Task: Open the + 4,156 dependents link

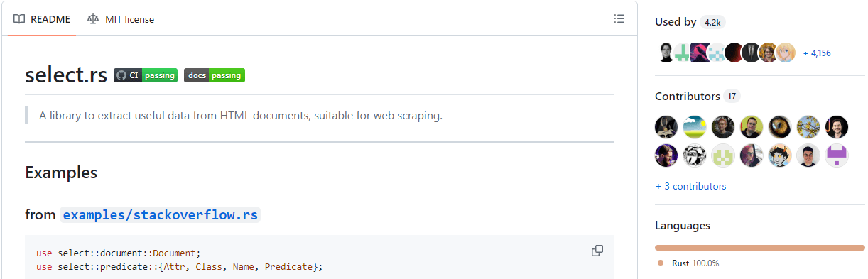Action: click(817, 53)
